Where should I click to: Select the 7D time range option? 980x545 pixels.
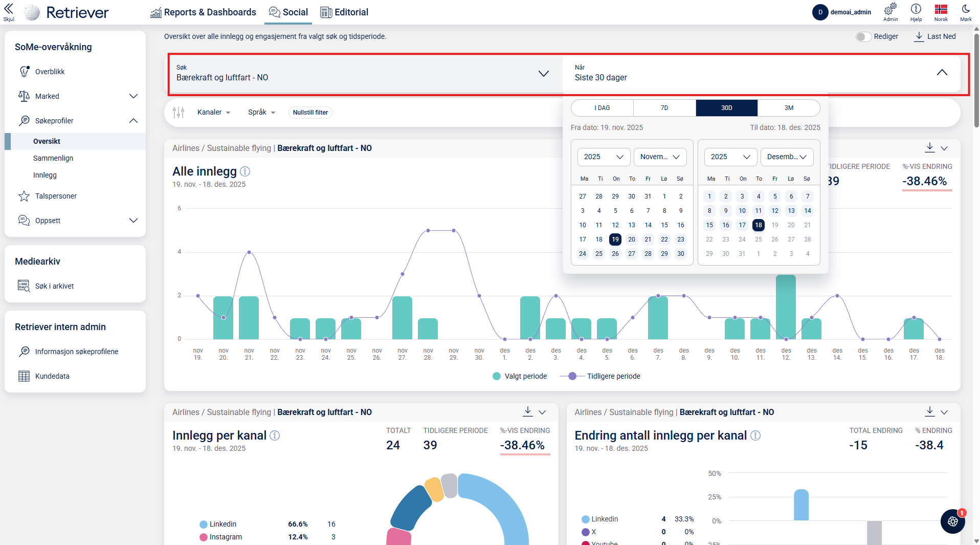pyautogui.click(x=664, y=108)
